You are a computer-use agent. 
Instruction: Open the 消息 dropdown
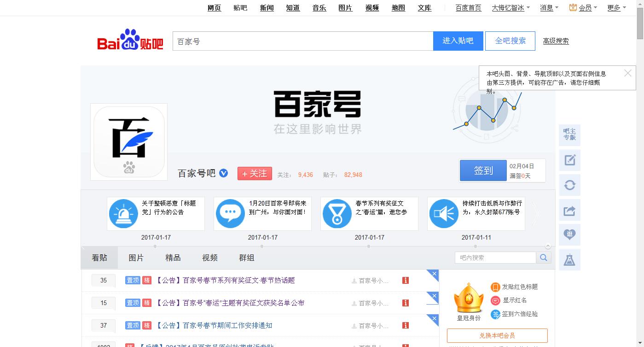tap(549, 8)
